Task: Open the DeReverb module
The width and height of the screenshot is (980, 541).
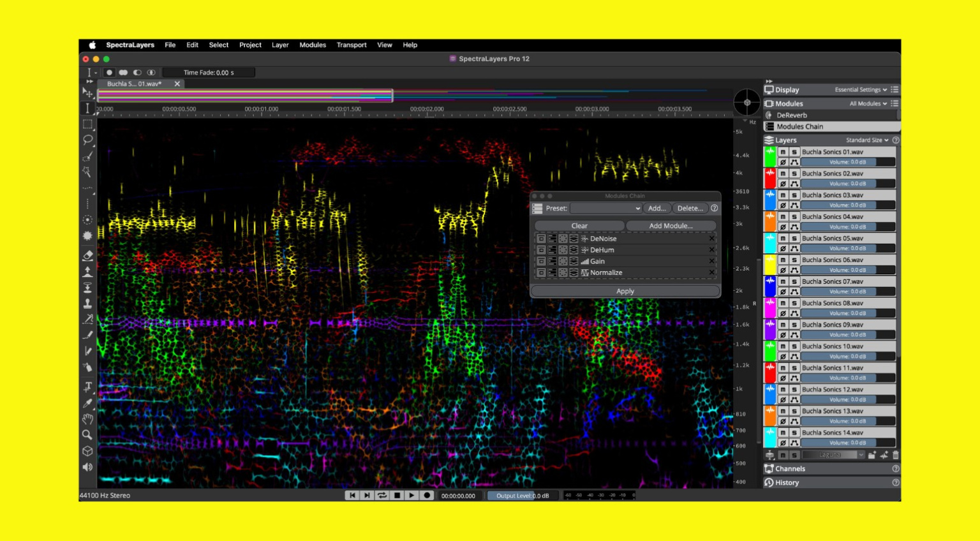Action: click(791, 115)
